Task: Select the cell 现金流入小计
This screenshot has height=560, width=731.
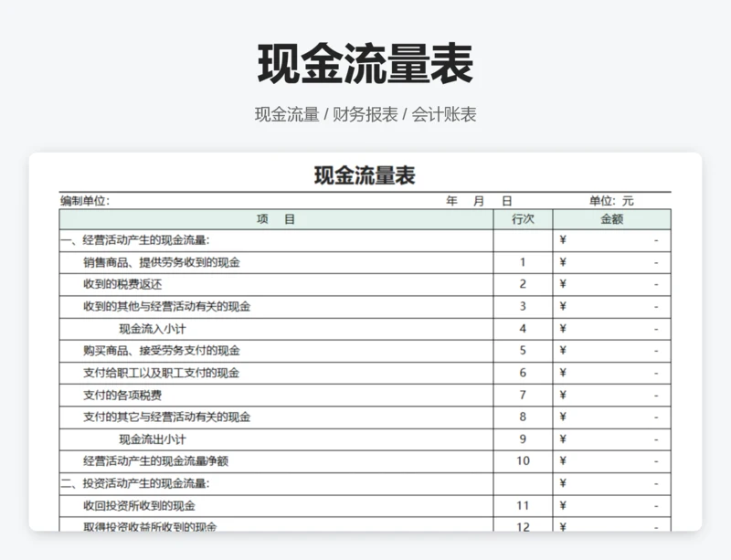Action: coord(276,329)
